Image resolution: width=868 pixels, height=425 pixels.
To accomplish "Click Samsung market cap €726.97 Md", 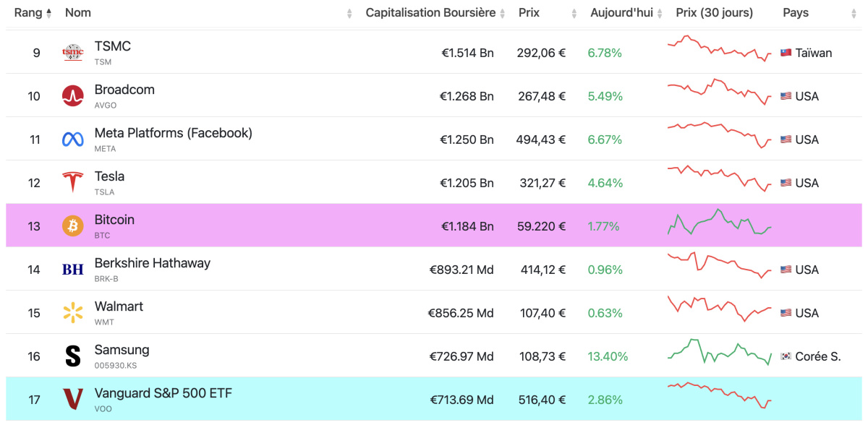I will tap(461, 356).
